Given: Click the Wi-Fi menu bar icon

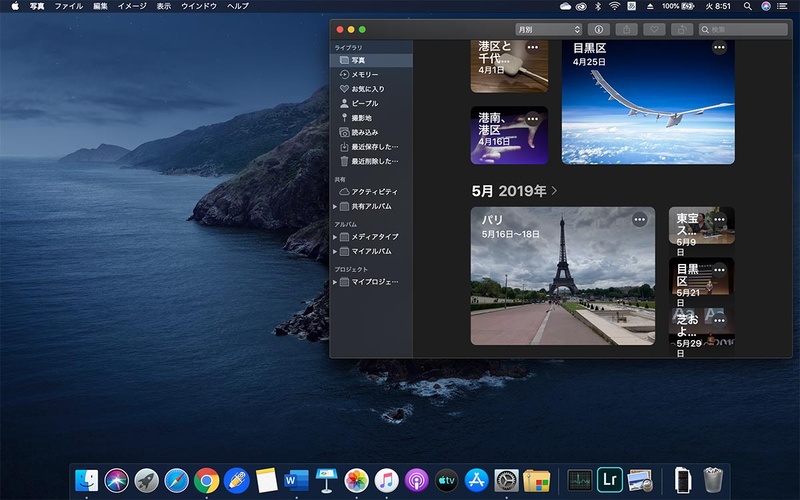Looking at the screenshot, I should pos(614,6).
